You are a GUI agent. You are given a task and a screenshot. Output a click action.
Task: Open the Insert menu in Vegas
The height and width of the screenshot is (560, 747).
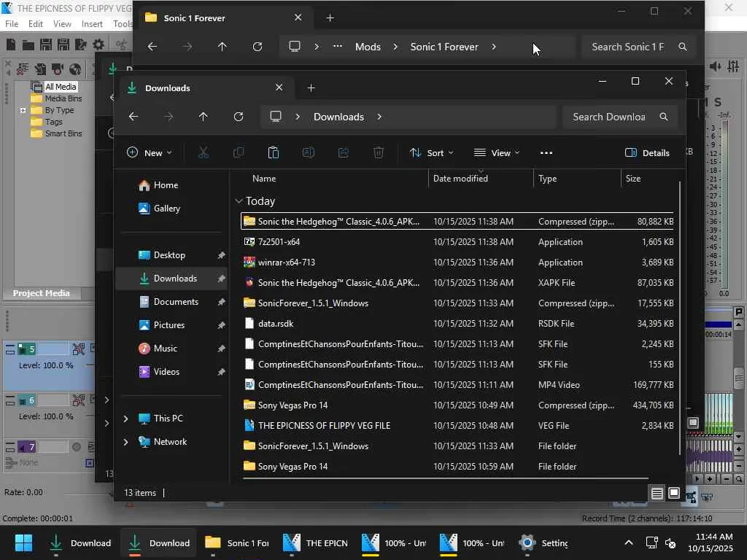point(92,24)
